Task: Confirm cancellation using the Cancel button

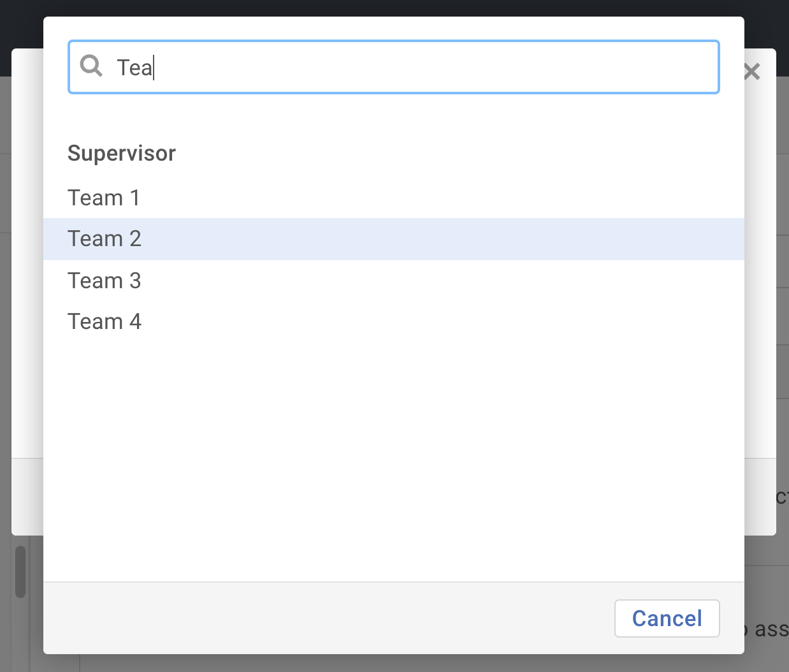Action: coord(667,618)
